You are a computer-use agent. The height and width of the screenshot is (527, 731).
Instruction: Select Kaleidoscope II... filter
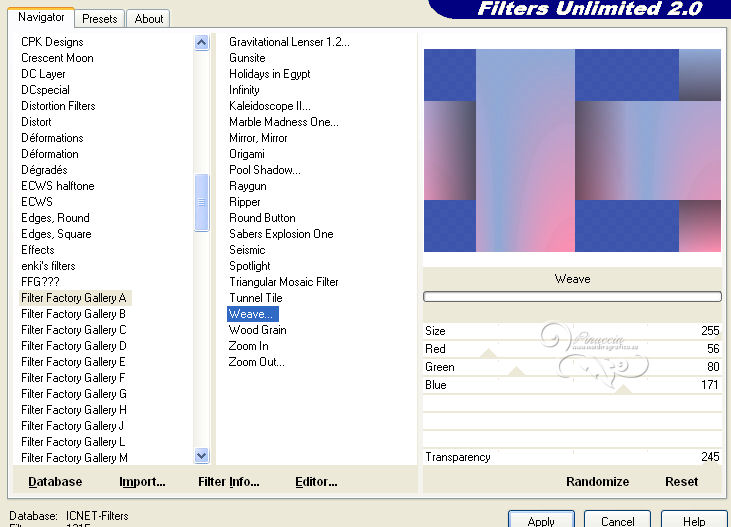(270, 106)
